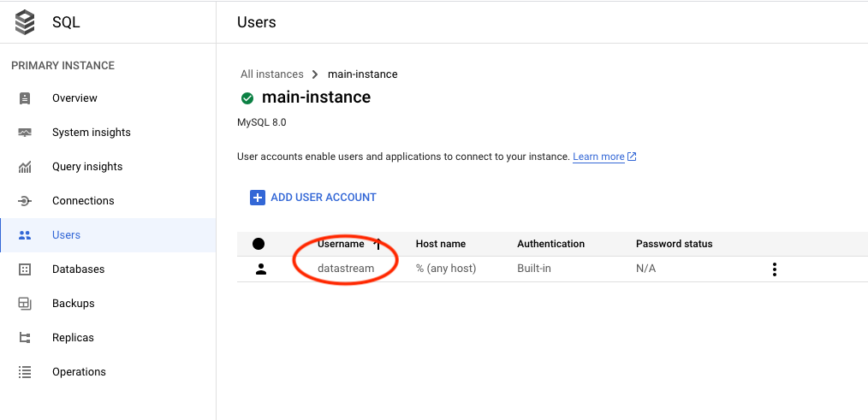
Task: Click the green instance status checkmark
Action: pos(247,98)
